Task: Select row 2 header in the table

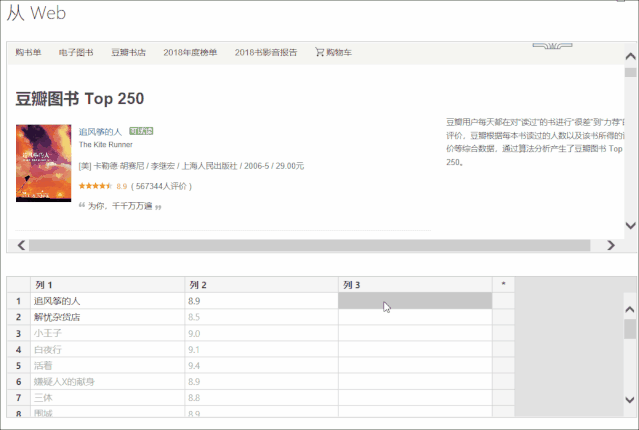Action: 18,317
